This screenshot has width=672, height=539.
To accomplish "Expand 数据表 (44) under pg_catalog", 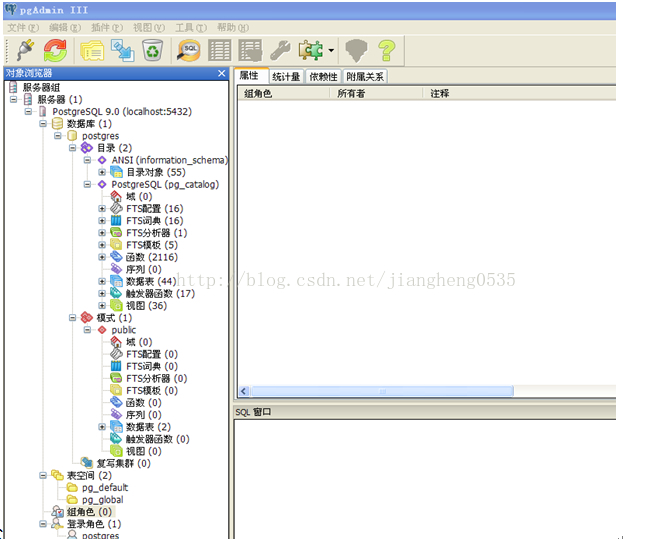I will pos(102,281).
